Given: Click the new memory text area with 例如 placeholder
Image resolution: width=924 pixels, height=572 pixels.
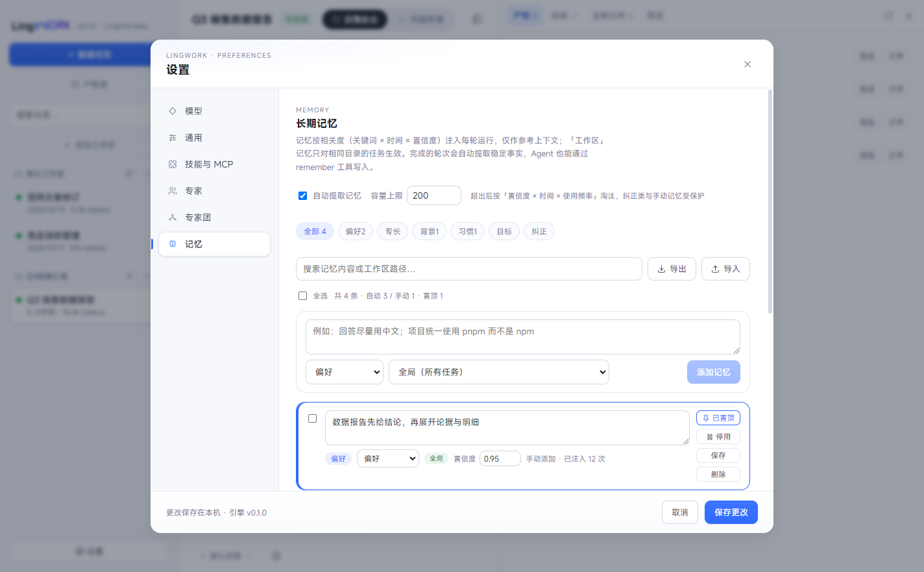Looking at the screenshot, I should point(523,337).
